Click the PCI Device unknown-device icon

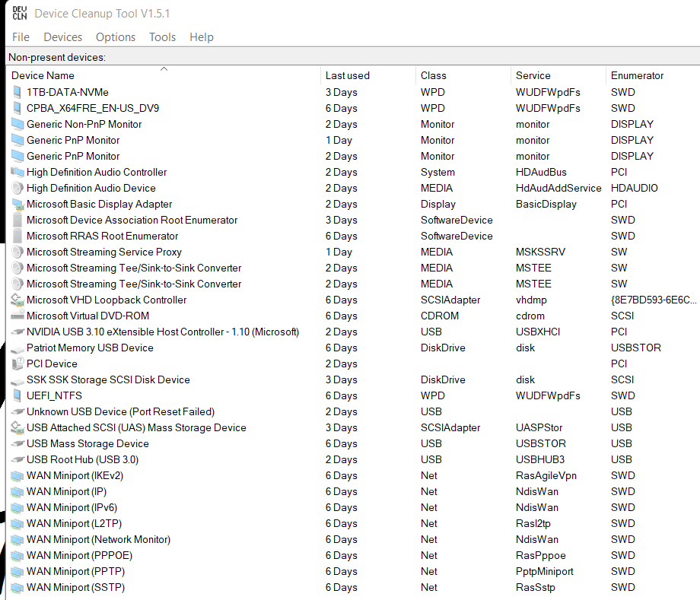click(x=17, y=363)
